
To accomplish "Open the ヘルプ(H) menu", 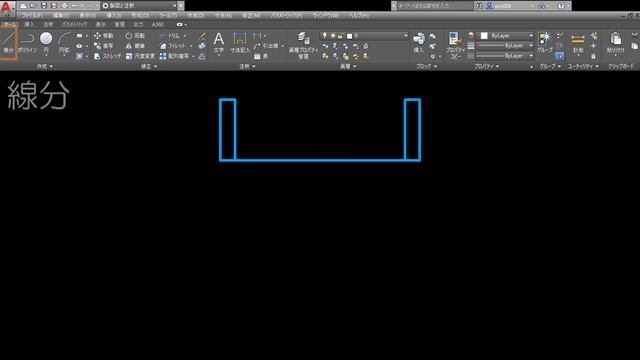I will pyautogui.click(x=359, y=15).
